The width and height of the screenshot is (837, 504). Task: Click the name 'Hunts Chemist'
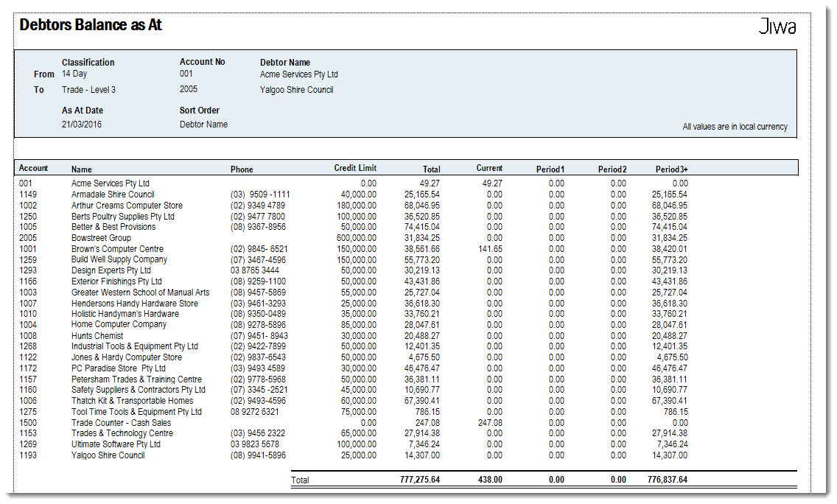(x=97, y=336)
